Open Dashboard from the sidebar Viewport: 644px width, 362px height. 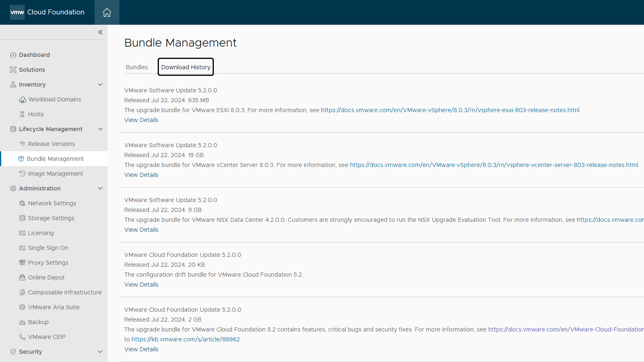[x=34, y=55]
